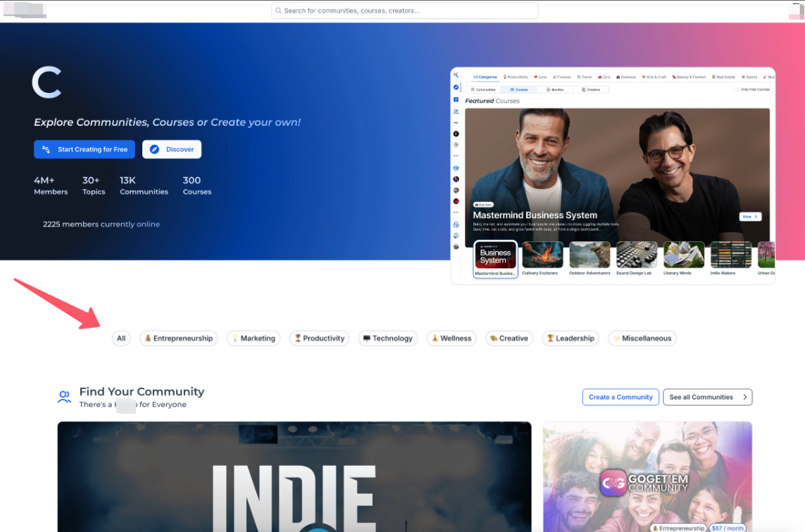805x532 pixels.
Task: Select the Mastermind Business System thumbnail
Action: click(495, 259)
